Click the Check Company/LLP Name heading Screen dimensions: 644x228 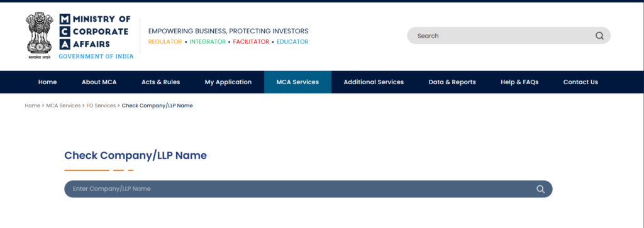click(x=136, y=155)
